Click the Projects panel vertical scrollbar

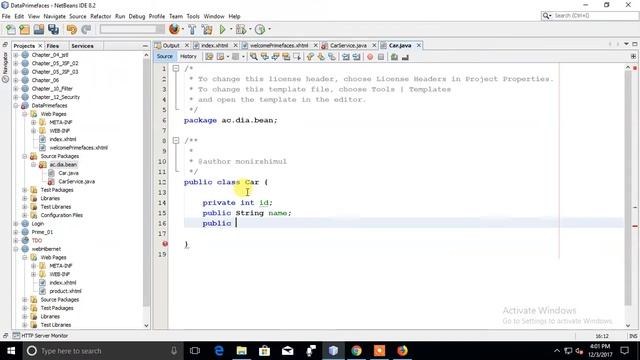[146, 182]
